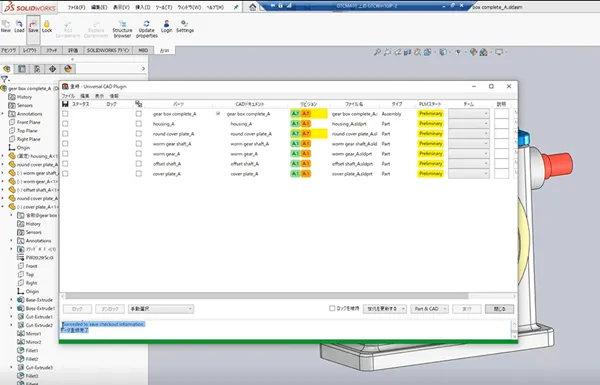Click the Lock toolbar icon
Screen dimensions: 600x385
(47, 27)
